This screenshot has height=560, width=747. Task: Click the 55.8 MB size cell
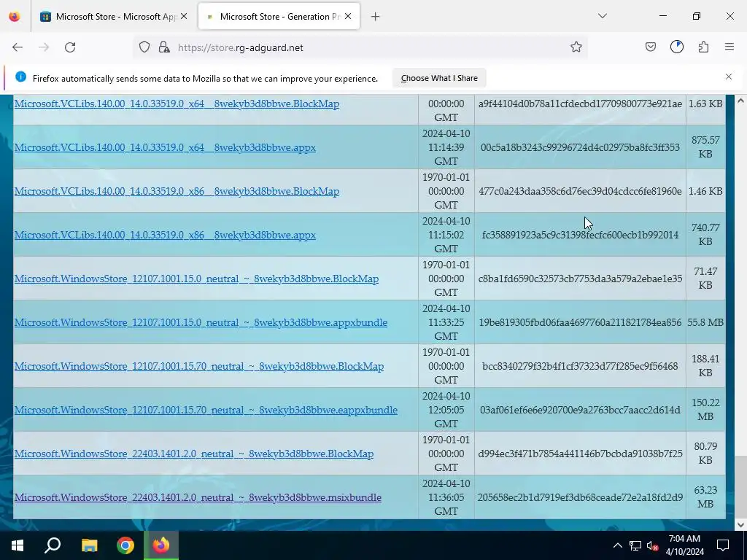(705, 322)
